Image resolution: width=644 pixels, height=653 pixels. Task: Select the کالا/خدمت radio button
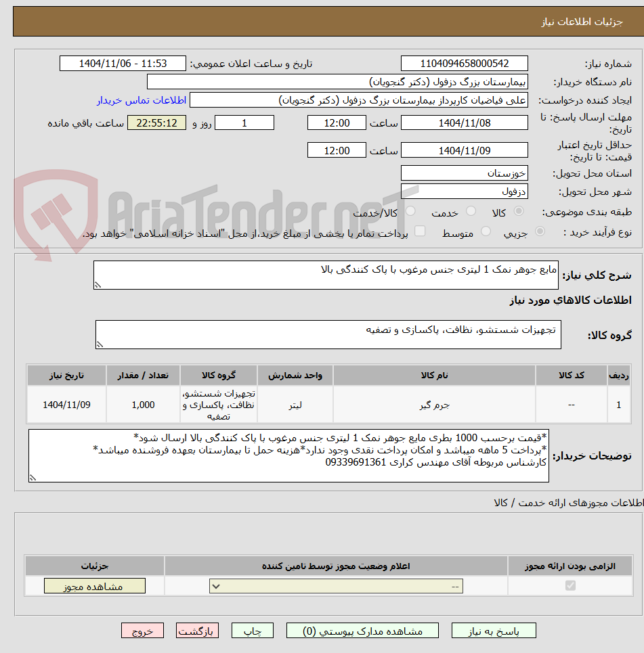(x=410, y=211)
